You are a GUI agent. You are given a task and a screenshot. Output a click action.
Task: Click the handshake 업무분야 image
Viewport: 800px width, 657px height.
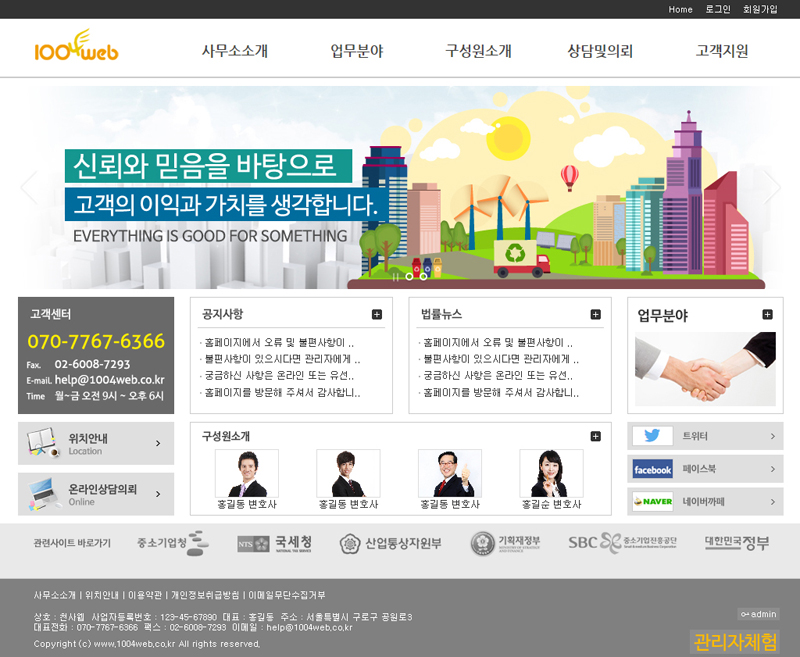705,368
